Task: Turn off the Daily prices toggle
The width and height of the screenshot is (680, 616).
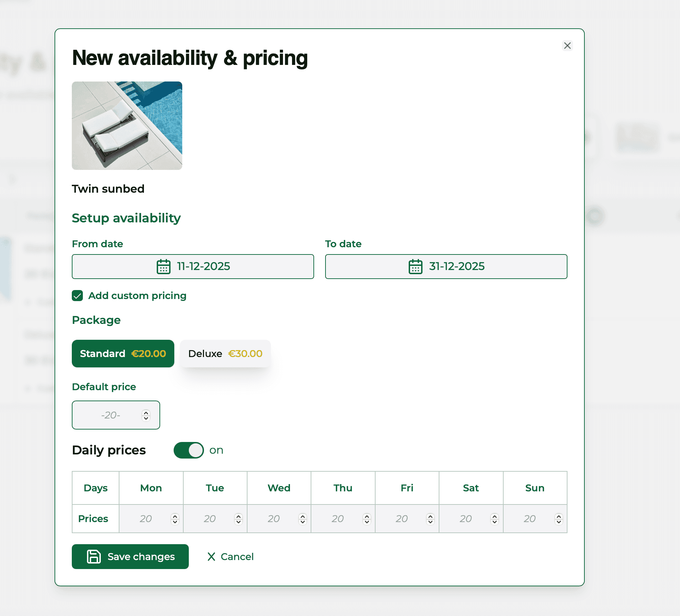Action: pos(188,450)
